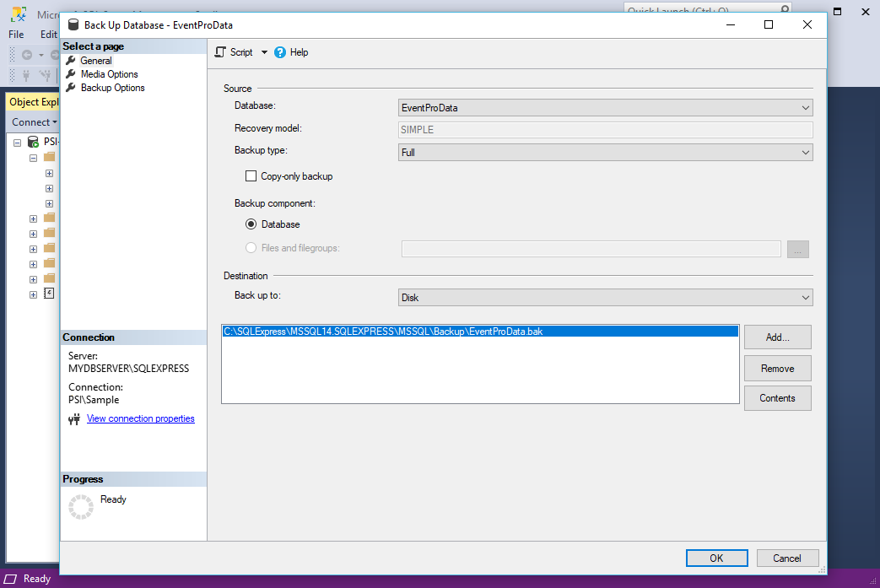Screen dimensions: 880x588
Task: Click the wrench icon beside Media Options
Action: click(71, 74)
